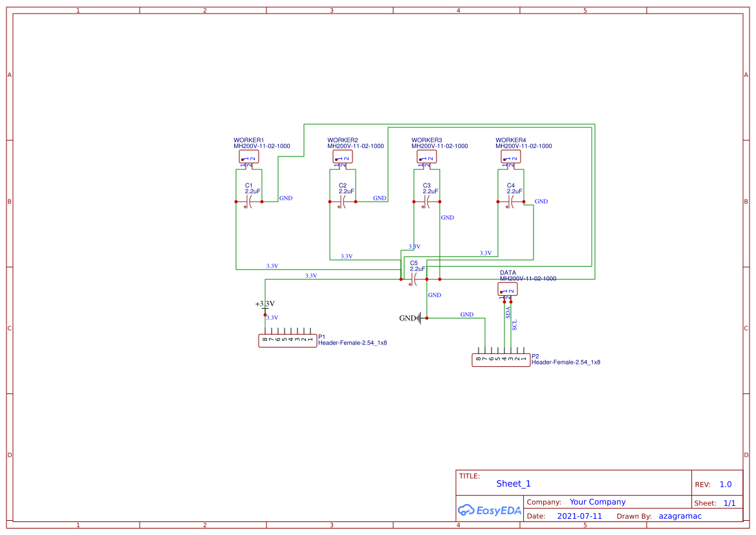The image size is (756, 535).
Task: Select the WORKER1 connector symbol
Action: click(x=248, y=156)
